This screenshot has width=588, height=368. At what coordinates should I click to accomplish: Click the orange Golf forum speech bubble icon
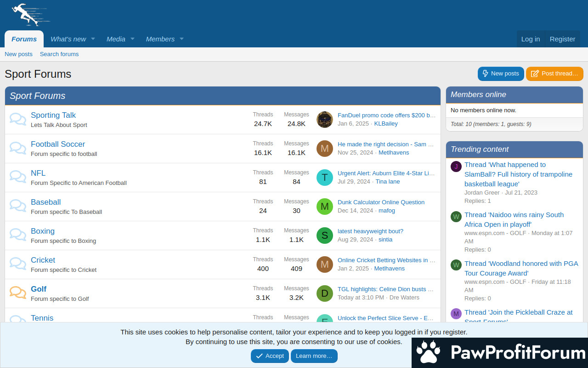[18, 293]
